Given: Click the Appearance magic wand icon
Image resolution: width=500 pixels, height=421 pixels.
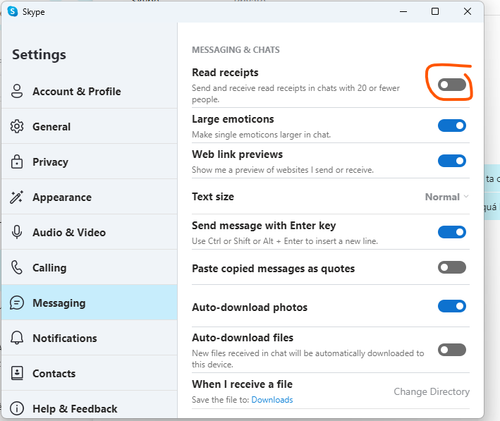Looking at the screenshot, I should pos(16,197).
